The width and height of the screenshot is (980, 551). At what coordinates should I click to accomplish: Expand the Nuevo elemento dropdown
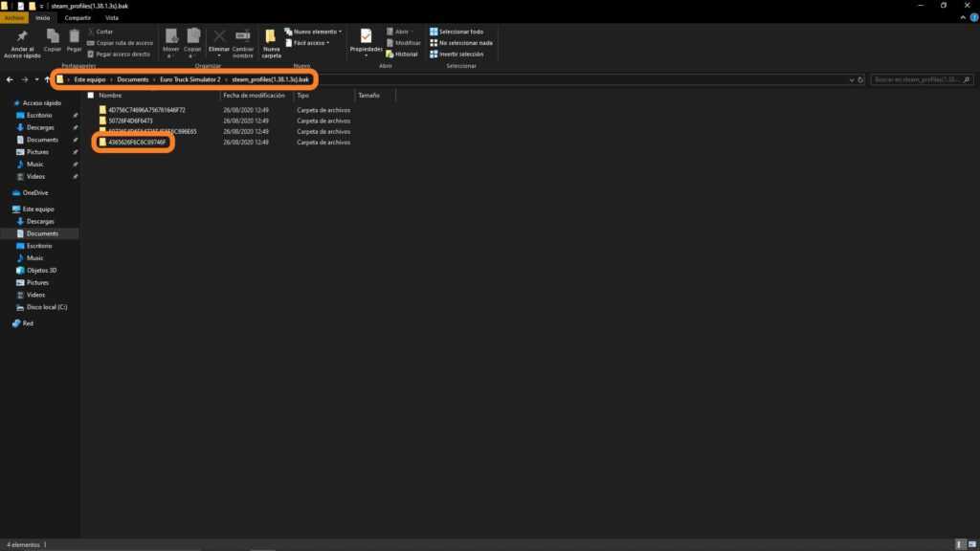(x=314, y=32)
